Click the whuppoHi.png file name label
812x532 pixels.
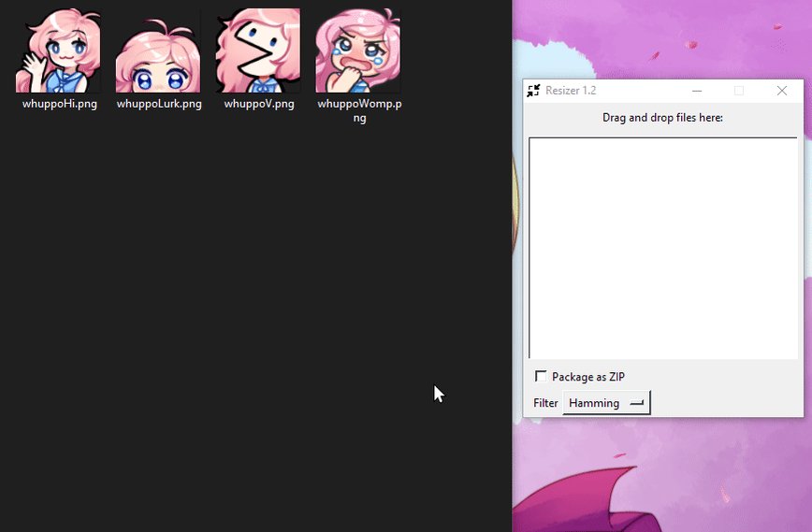(60, 104)
